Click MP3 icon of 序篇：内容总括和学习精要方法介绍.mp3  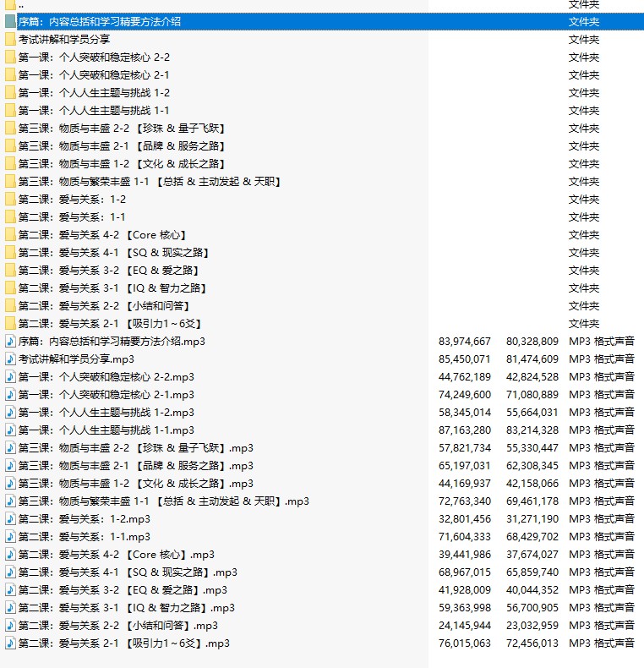click(x=10, y=342)
